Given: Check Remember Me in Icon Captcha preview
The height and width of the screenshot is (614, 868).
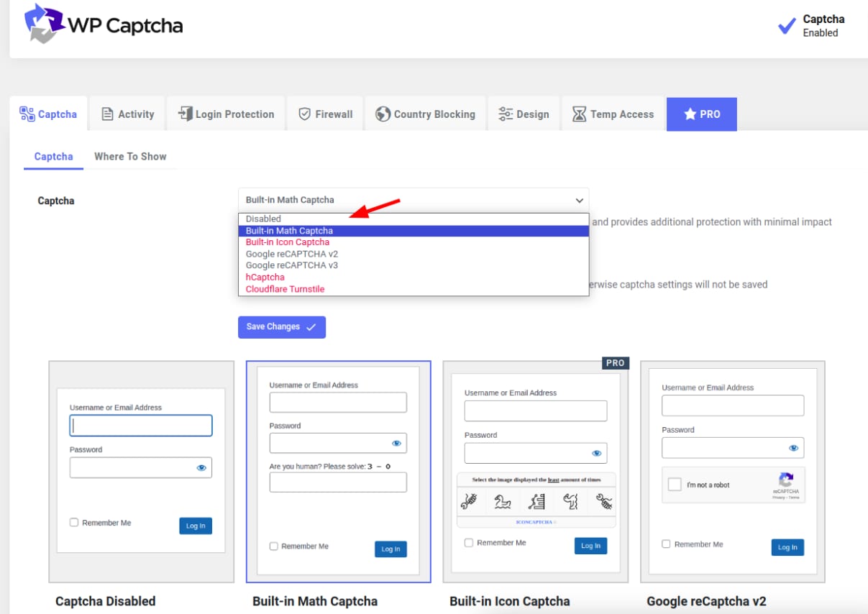Looking at the screenshot, I should 469,543.
